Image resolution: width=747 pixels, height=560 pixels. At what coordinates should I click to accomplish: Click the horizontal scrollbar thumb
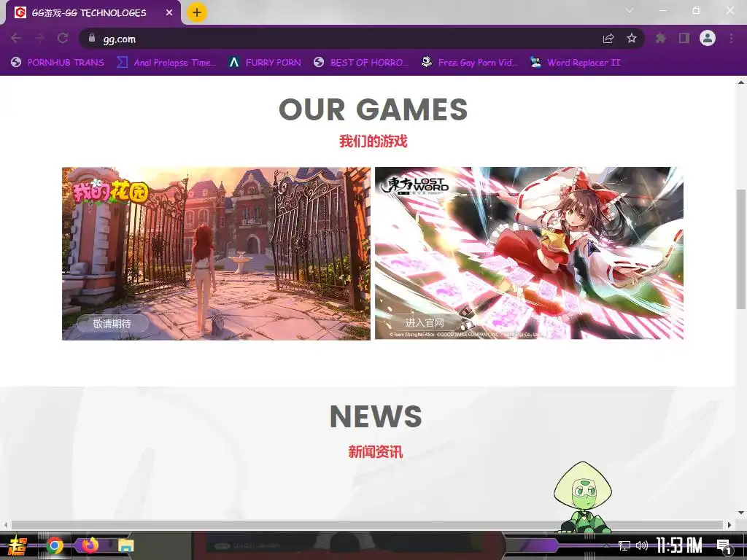point(368,524)
